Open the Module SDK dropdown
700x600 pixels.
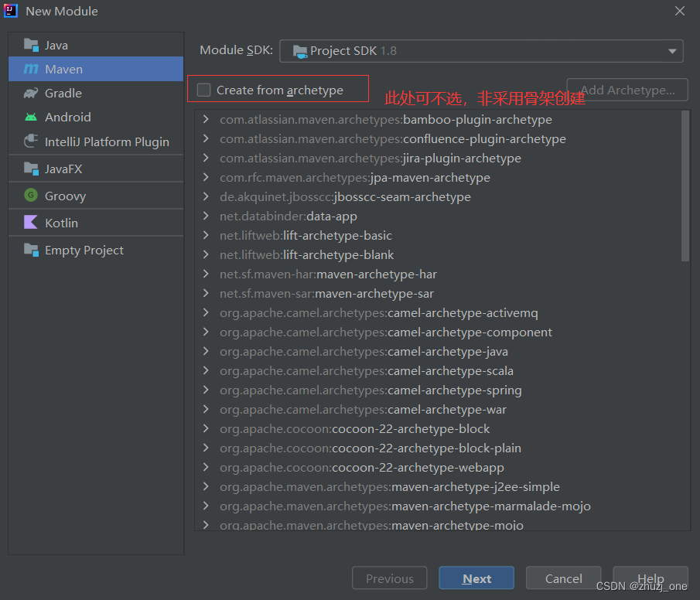481,51
